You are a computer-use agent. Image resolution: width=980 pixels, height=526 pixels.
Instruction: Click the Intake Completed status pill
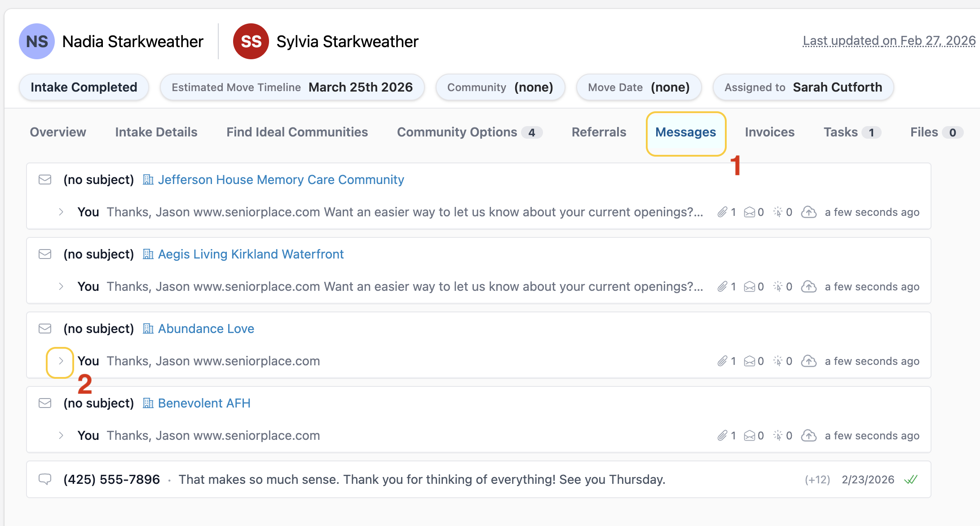(x=84, y=87)
